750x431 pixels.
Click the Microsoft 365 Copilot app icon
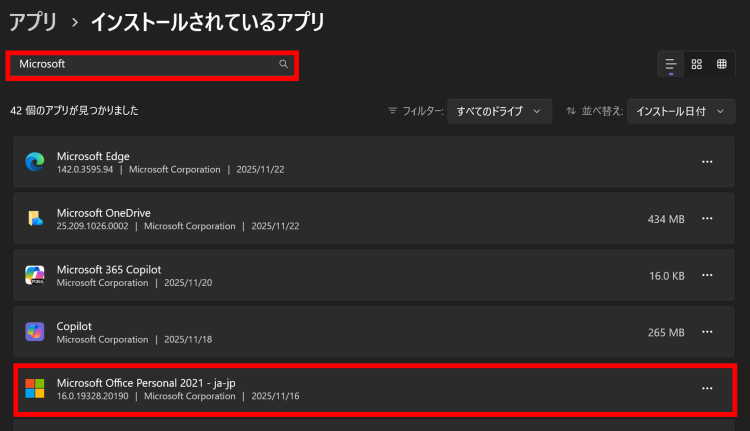coord(35,275)
